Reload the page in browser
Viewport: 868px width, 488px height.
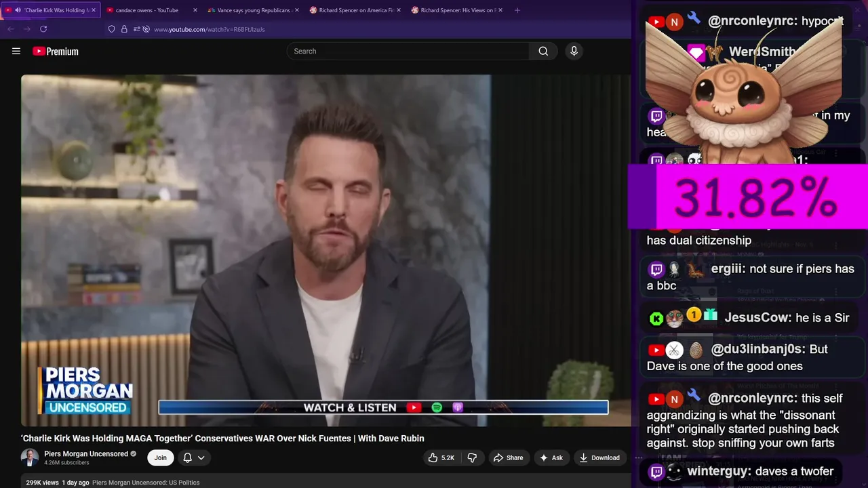43,29
